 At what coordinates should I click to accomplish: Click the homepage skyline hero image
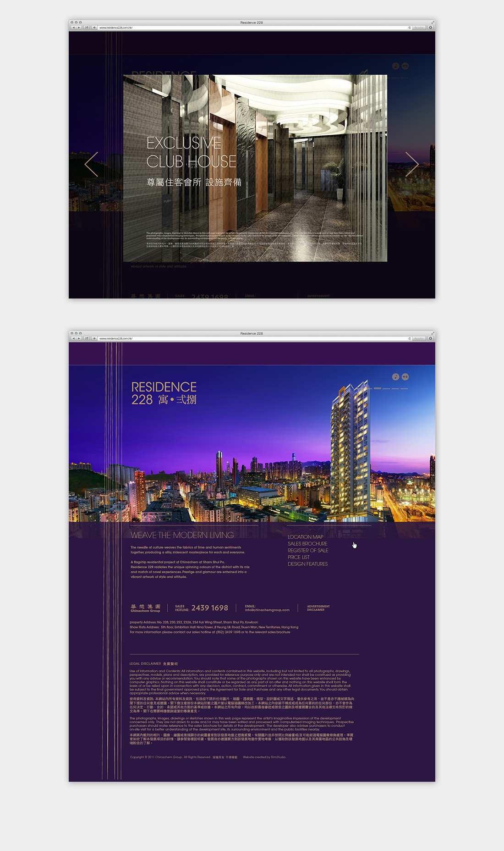click(252, 444)
